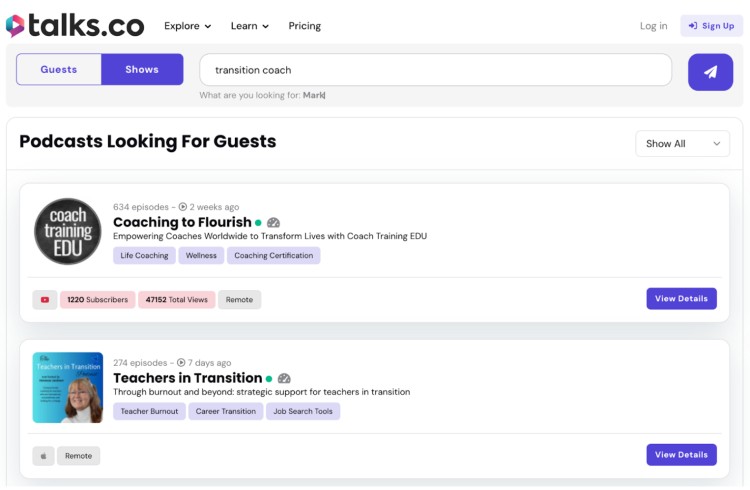Click the play clock icon beside 7 days ago
The width and height of the screenshot is (750, 490).
pyautogui.click(x=181, y=363)
